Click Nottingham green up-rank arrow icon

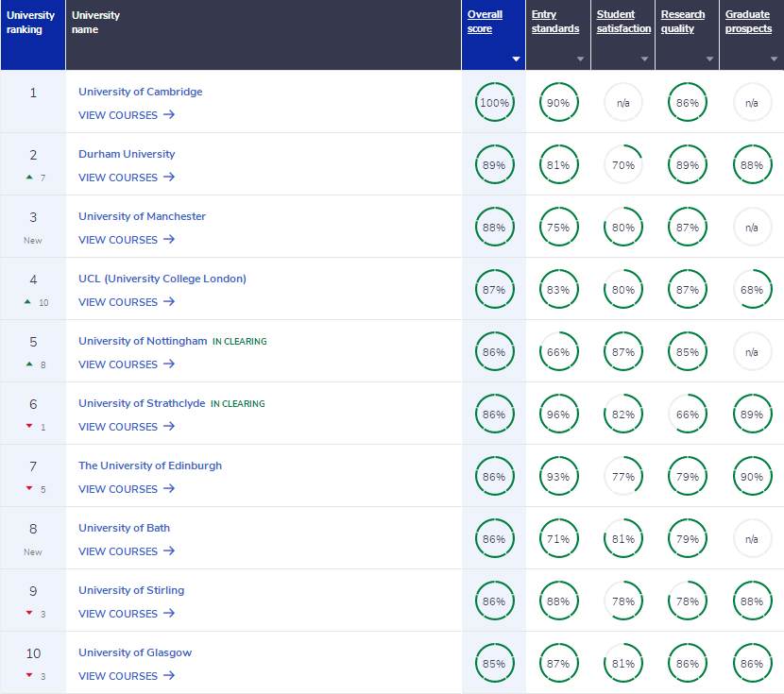pyautogui.click(x=29, y=364)
